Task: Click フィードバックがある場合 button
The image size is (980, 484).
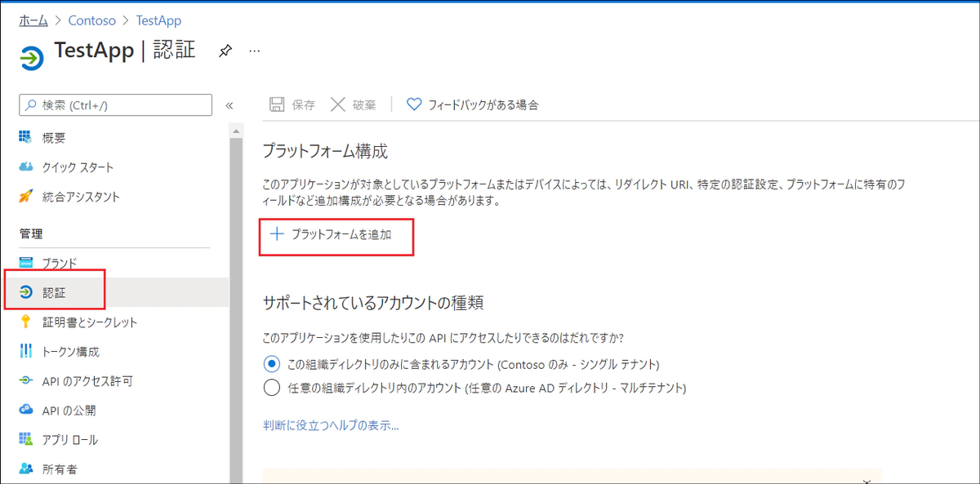Action: tap(473, 104)
